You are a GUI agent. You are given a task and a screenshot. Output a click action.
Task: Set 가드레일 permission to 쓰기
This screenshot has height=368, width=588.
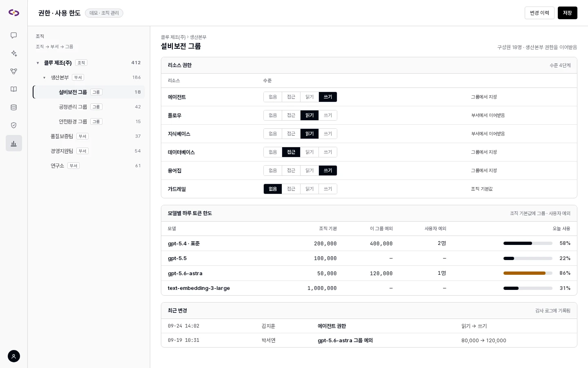pos(328,189)
